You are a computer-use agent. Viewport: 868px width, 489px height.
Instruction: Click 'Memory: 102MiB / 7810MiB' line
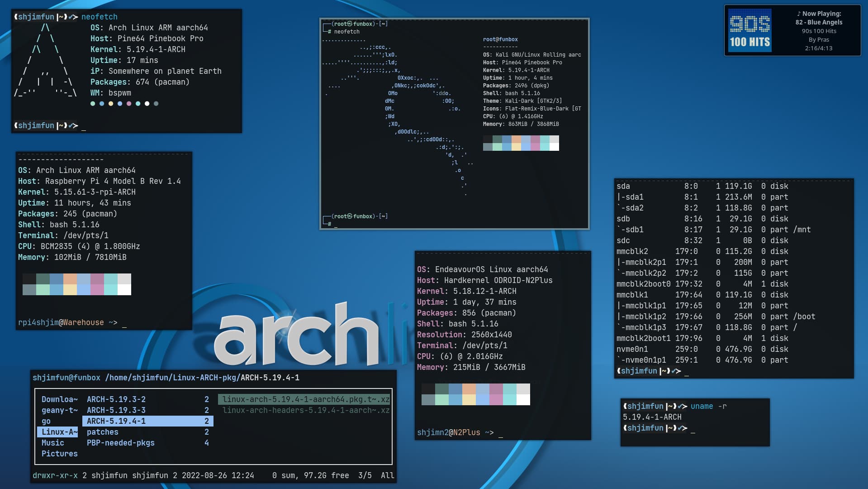tap(72, 257)
